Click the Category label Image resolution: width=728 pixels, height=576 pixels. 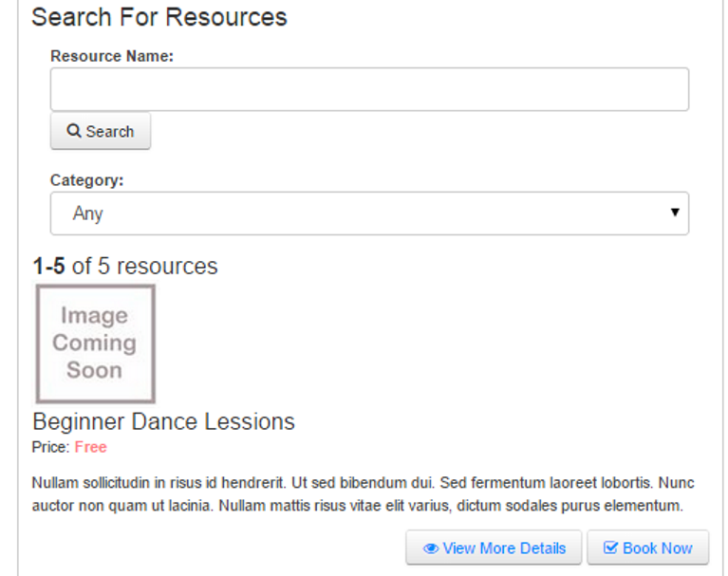(86, 180)
